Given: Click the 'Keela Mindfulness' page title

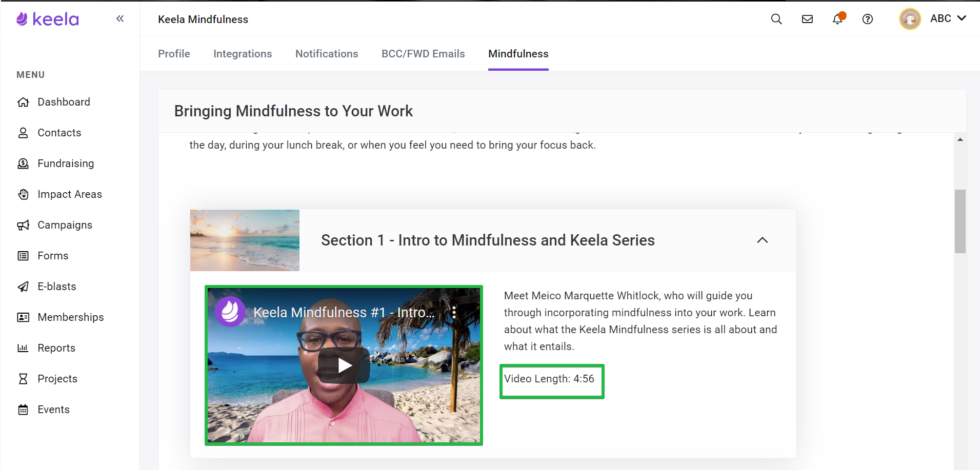Looking at the screenshot, I should coord(203,19).
